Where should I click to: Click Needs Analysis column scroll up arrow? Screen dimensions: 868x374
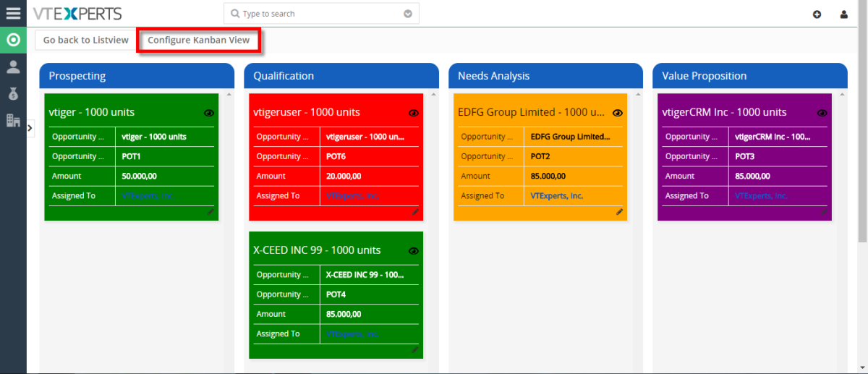pyautogui.click(x=638, y=94)
